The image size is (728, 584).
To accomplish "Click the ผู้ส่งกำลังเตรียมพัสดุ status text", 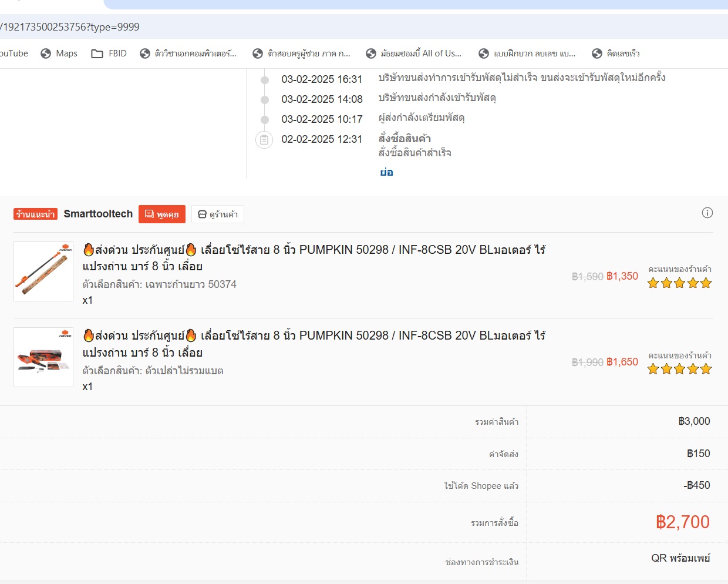I will pos(422,118).
